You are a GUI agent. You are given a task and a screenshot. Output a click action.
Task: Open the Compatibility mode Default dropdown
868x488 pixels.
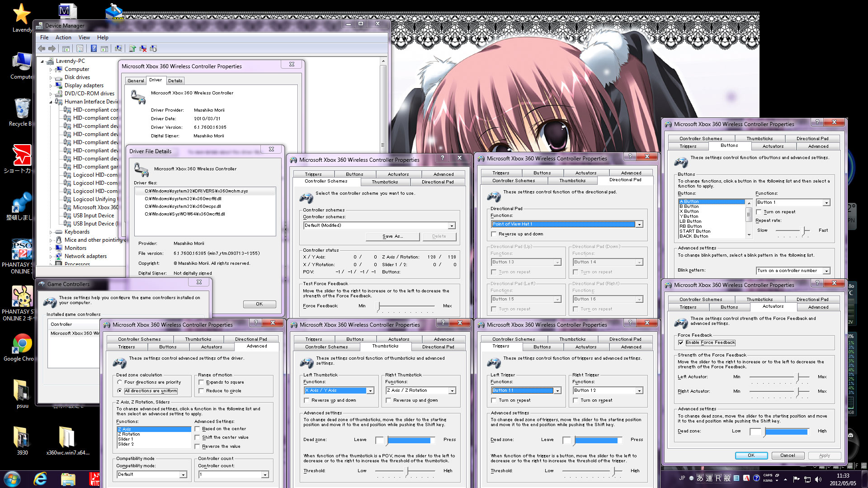[152, 474]
